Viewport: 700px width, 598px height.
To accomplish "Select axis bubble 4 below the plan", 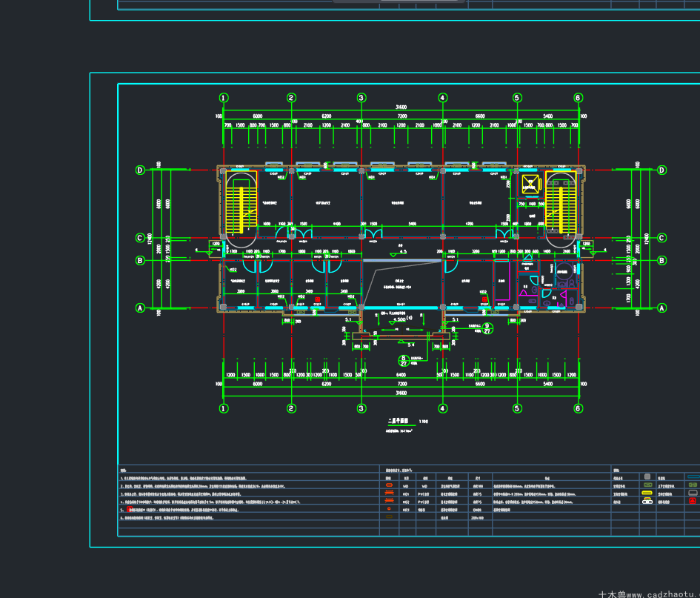I will coord(443,408).
